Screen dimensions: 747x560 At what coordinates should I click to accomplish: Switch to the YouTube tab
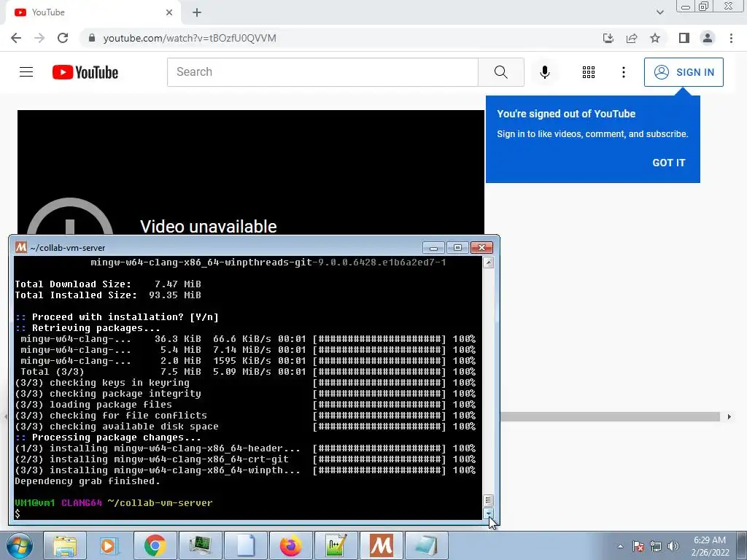[93, 12]
